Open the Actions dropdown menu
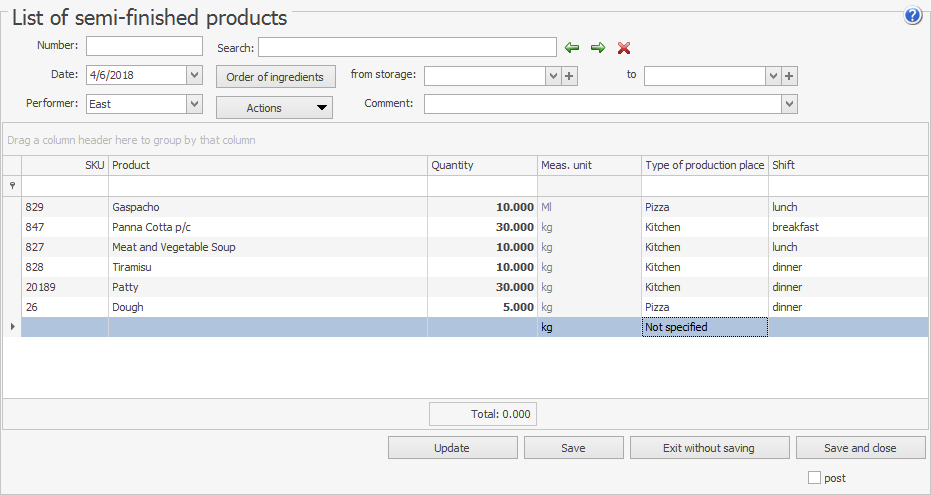This screenshot has height=495, width=931. (274, 108)
